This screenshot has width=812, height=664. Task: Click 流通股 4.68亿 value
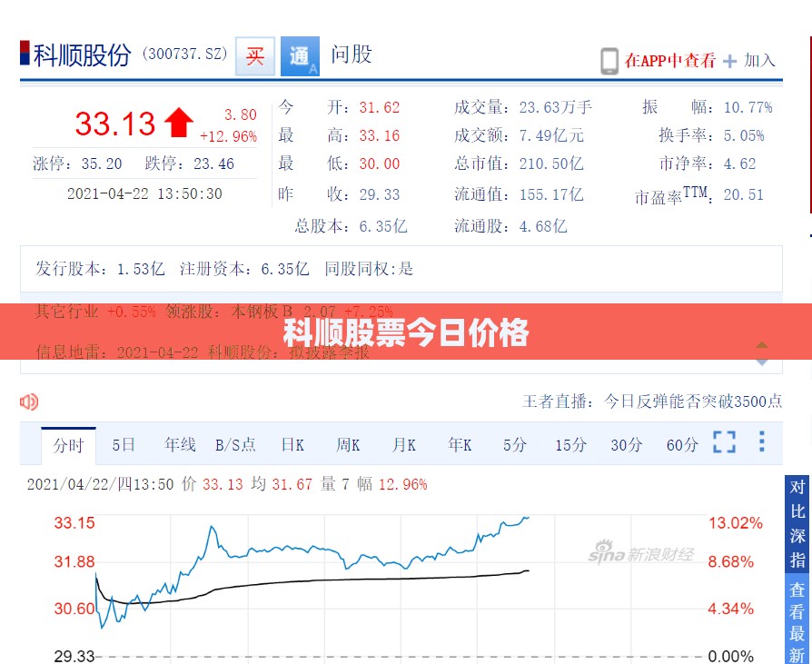click(x=543, y=226)
